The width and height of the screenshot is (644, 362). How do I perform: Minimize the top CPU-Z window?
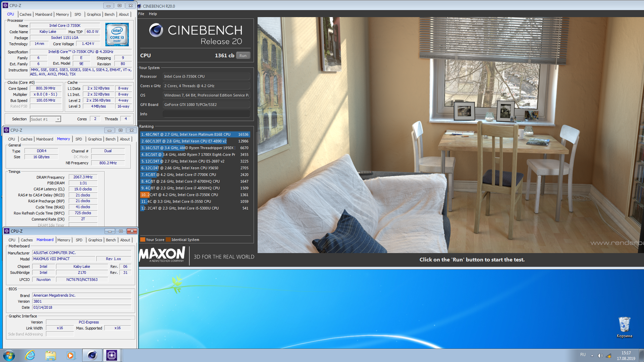pyautogui.click(x=108, y=6)
